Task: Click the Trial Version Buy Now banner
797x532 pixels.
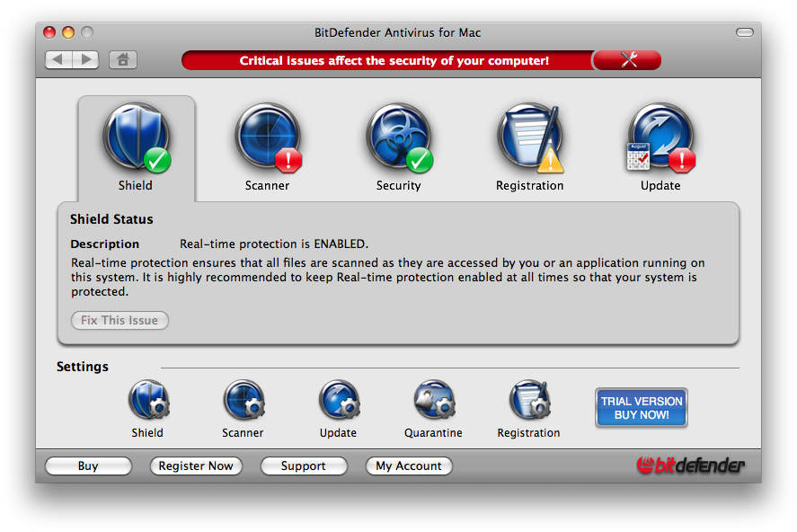Action: point(642,408)
